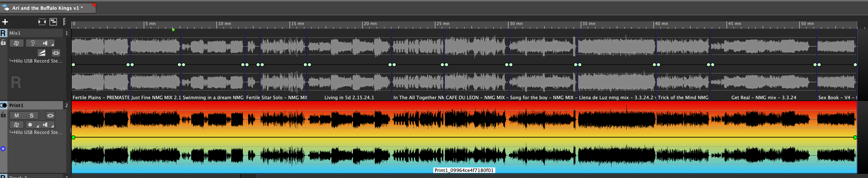Add a new track with the plus icon
This screenshot has height=178, width=868.
coord(5,22)
